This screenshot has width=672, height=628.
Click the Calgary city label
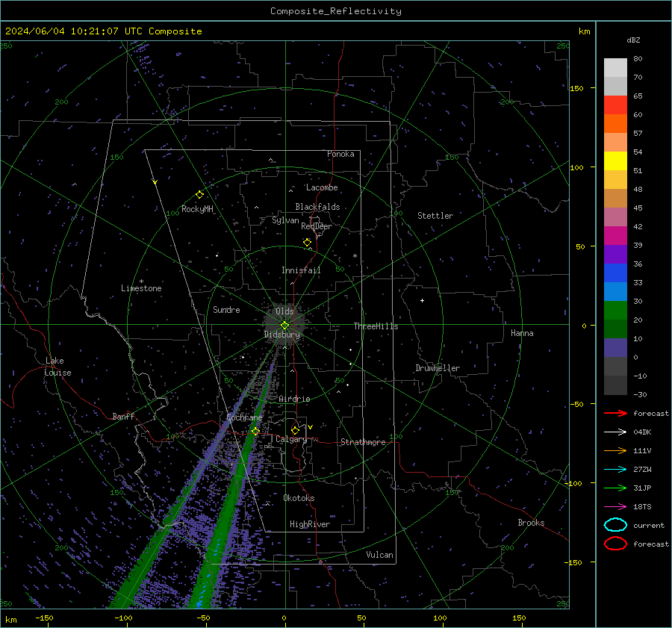(291, 439)
